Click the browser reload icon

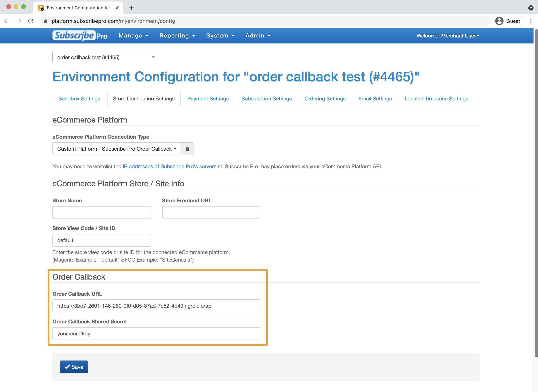pos(31,21)
